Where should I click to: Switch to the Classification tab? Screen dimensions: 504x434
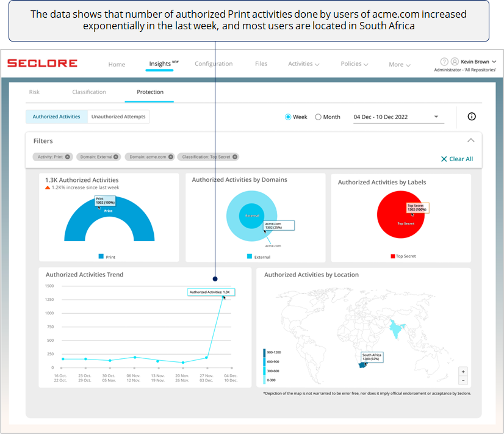pos(89,92)
